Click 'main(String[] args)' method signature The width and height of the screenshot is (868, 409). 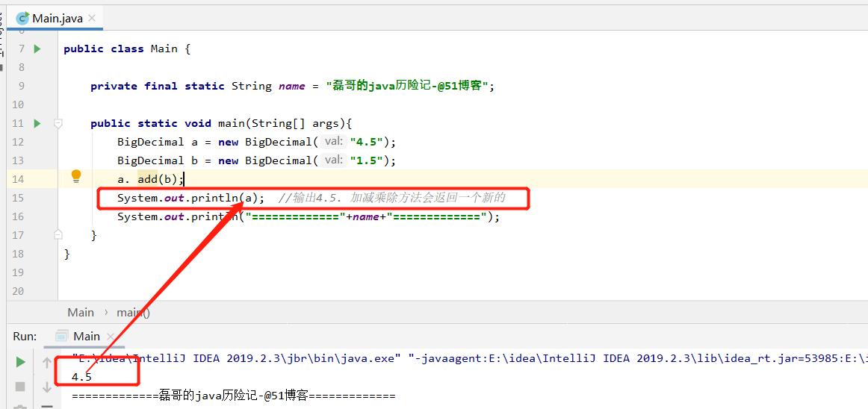pyautogui.click(x=281, y=123)
